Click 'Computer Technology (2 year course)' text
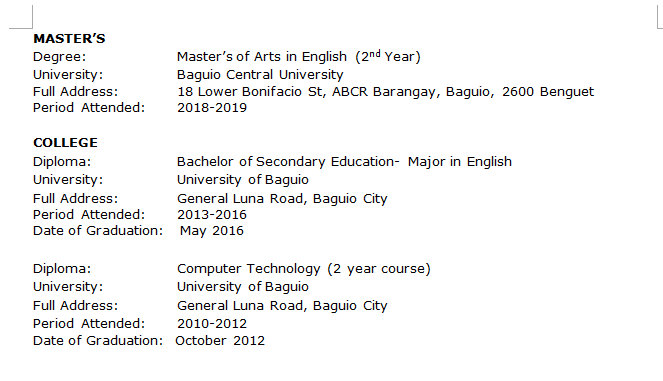This screenshot has height=381, width=663. tap(304, 269)
